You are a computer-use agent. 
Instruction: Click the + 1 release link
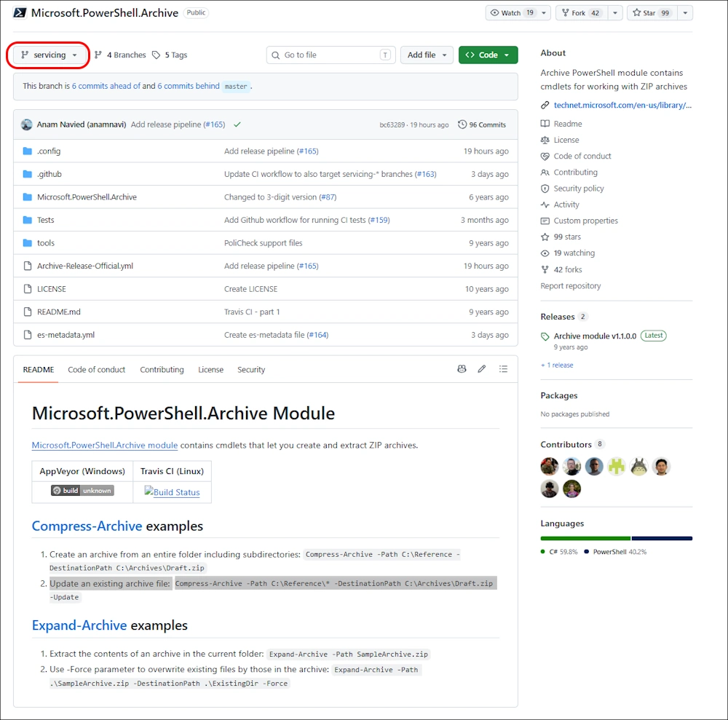pos(557,365)
